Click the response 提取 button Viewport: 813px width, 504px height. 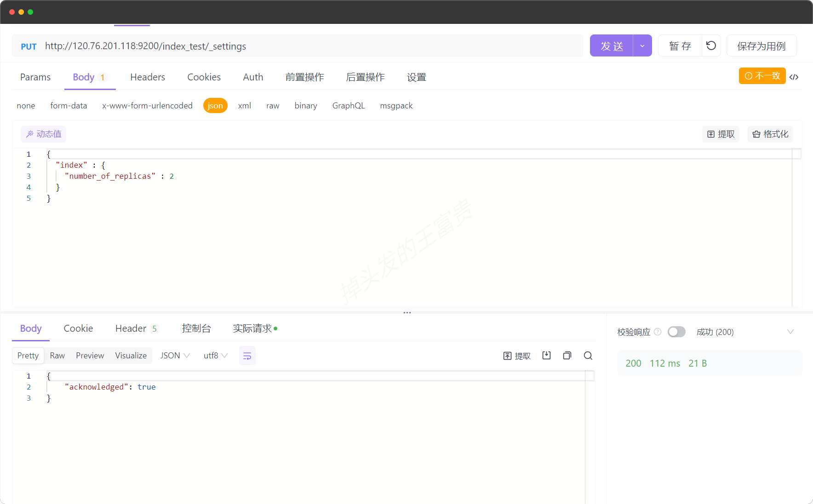(x=517, y=356)
